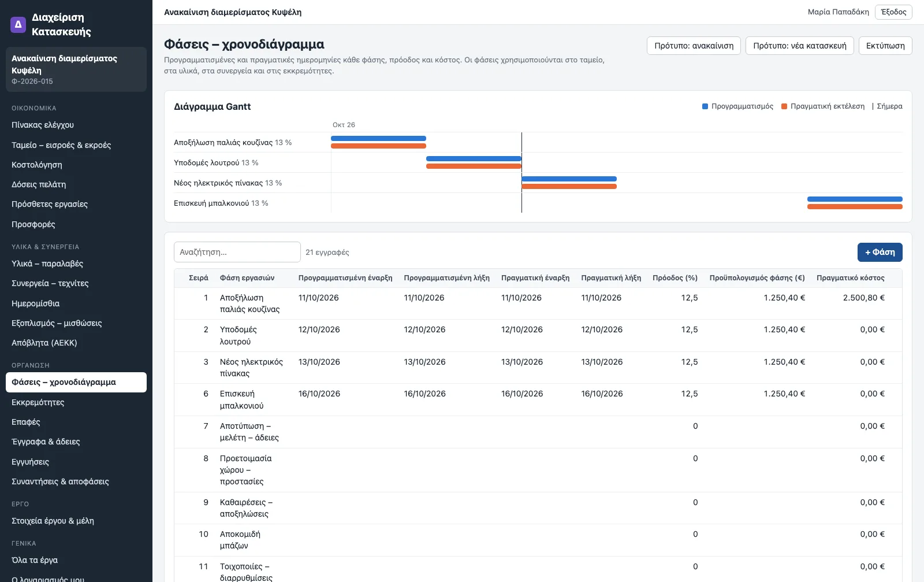Open the project card Ανακαίνιση διαμερίσματος Κυψέλη
This screenshot has width=924, height=582.
(x=76, y=69)
